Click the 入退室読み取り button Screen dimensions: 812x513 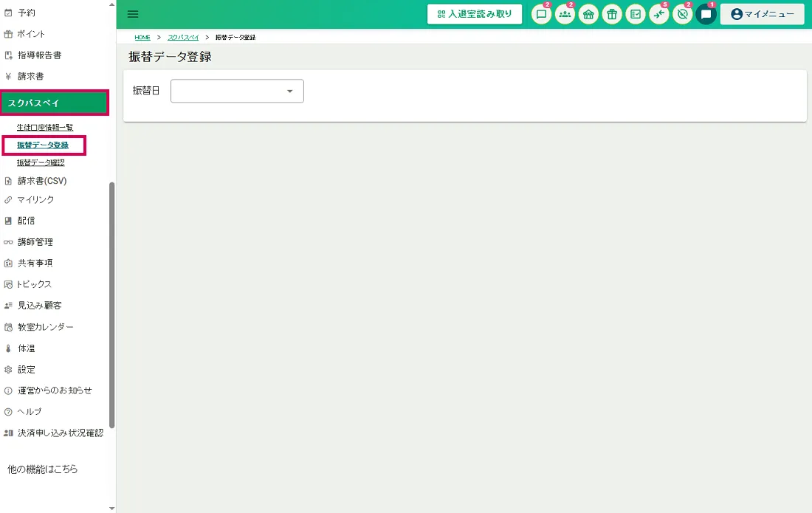point(475,14)
